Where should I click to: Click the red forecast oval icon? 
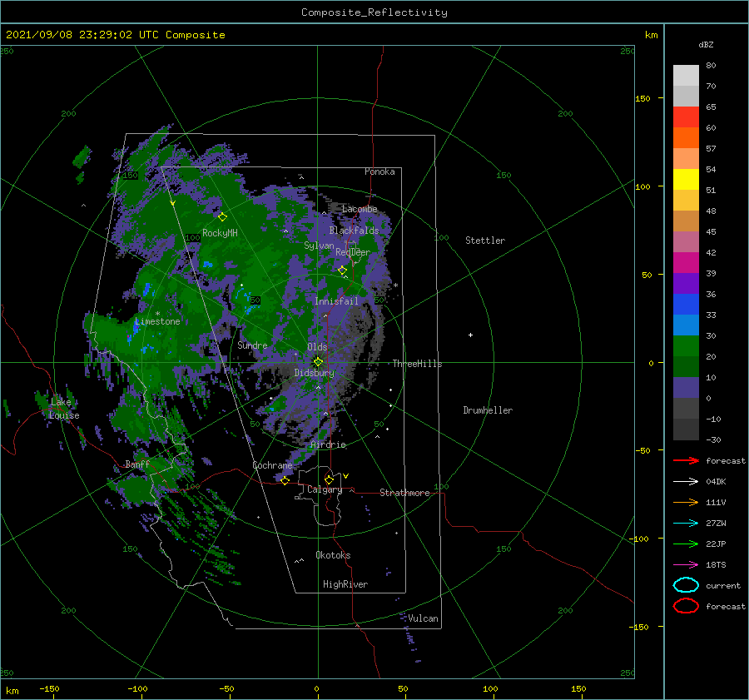pos(686,606)
